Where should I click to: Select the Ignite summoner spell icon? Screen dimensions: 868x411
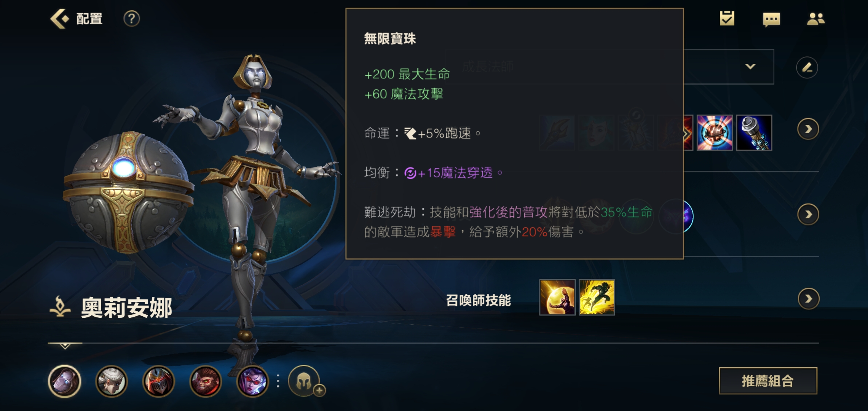point(557,297)
